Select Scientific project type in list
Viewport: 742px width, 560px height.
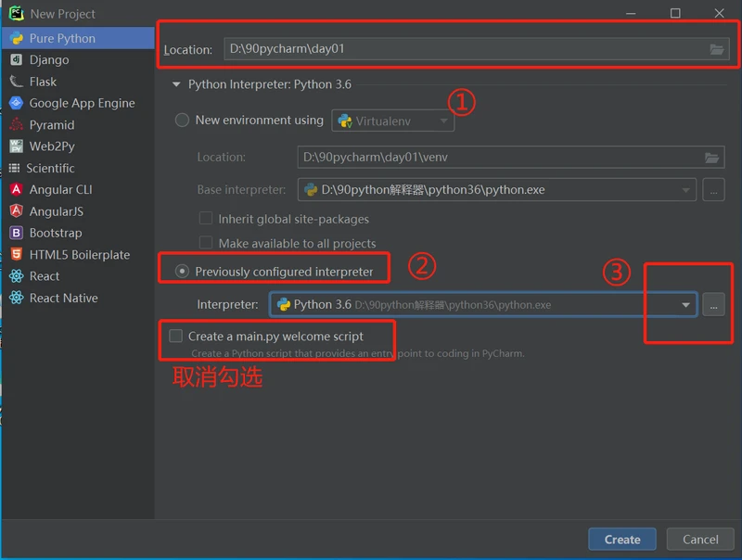pyautogui.click(x=51, y=169)
